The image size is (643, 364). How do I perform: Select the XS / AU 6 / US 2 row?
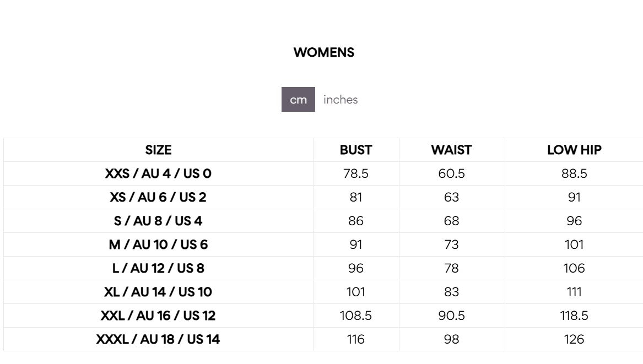(158, 197)
